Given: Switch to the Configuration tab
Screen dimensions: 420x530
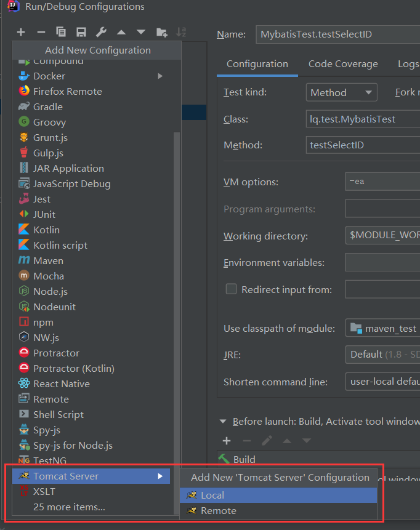Looking at the screenshot, I should 257,64.
